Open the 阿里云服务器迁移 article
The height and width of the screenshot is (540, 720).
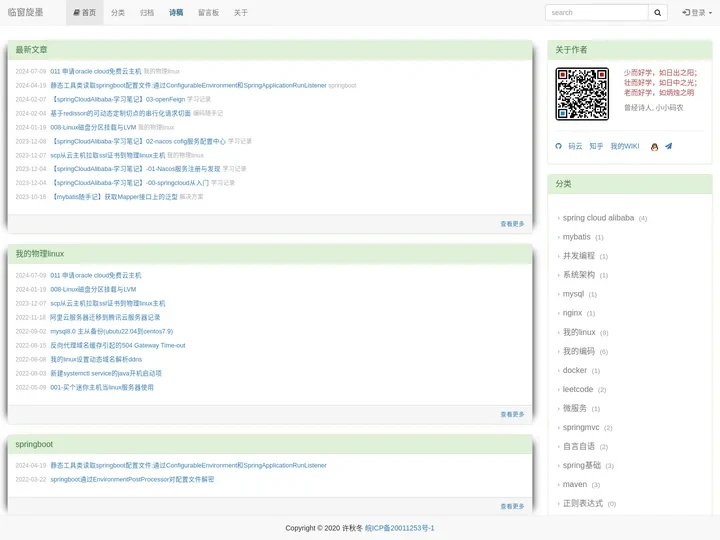click(x=105, y=317)
